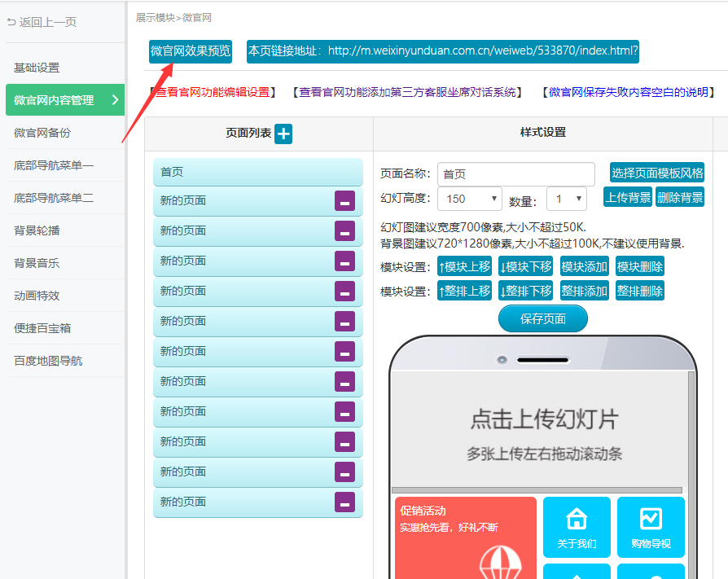Click the 保存页面 button
This screenshot has width=728, height=579.
[542, 319]
